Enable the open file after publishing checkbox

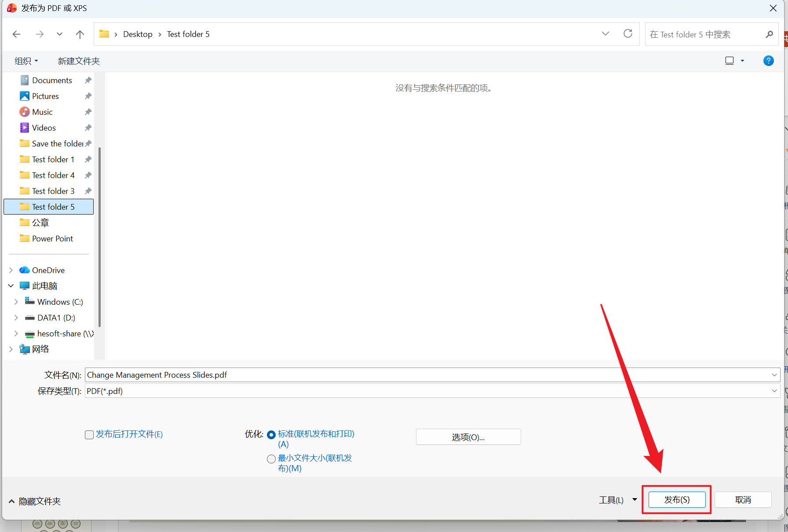(x=89, y=435)
